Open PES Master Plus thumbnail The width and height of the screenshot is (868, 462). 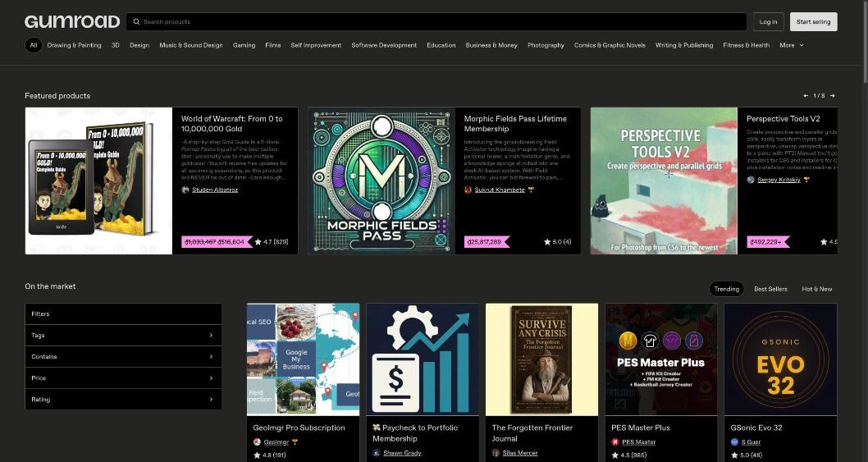click(x=661, y=359)
